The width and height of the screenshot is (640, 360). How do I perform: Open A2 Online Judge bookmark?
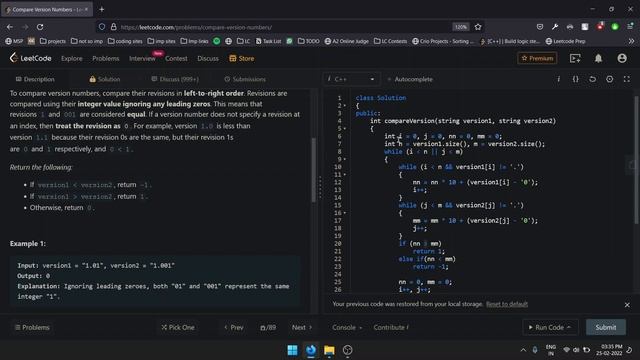(347, 41)
